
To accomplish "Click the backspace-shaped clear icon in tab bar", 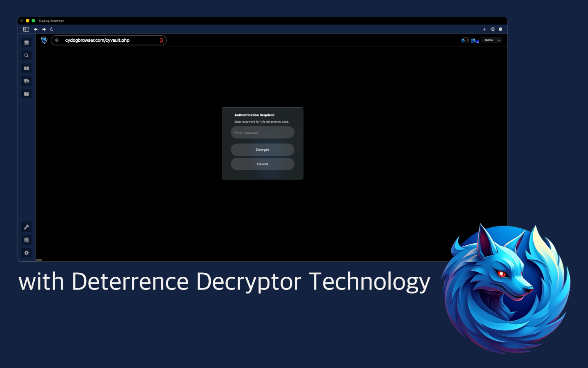I will tap(492, 29).
